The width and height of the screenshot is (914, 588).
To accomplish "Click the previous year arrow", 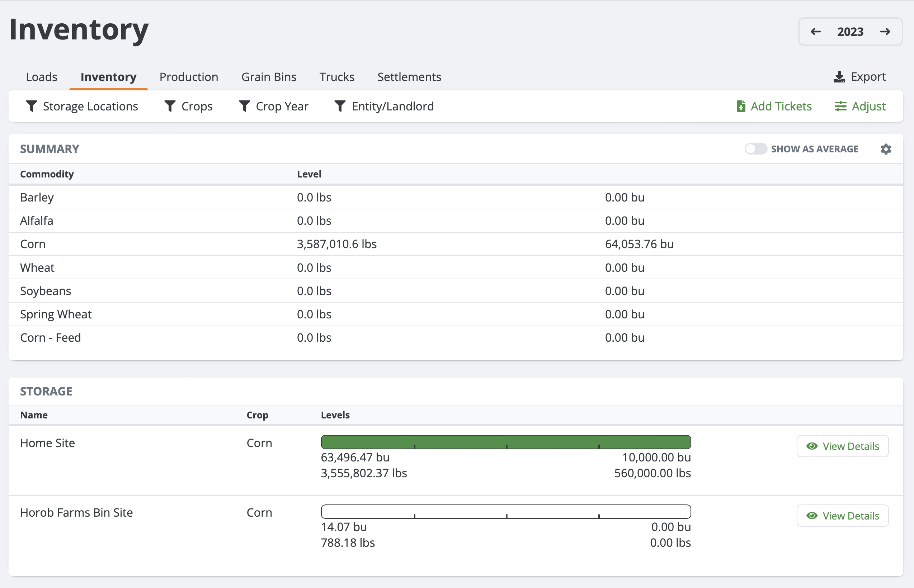I will pos(815,32).
